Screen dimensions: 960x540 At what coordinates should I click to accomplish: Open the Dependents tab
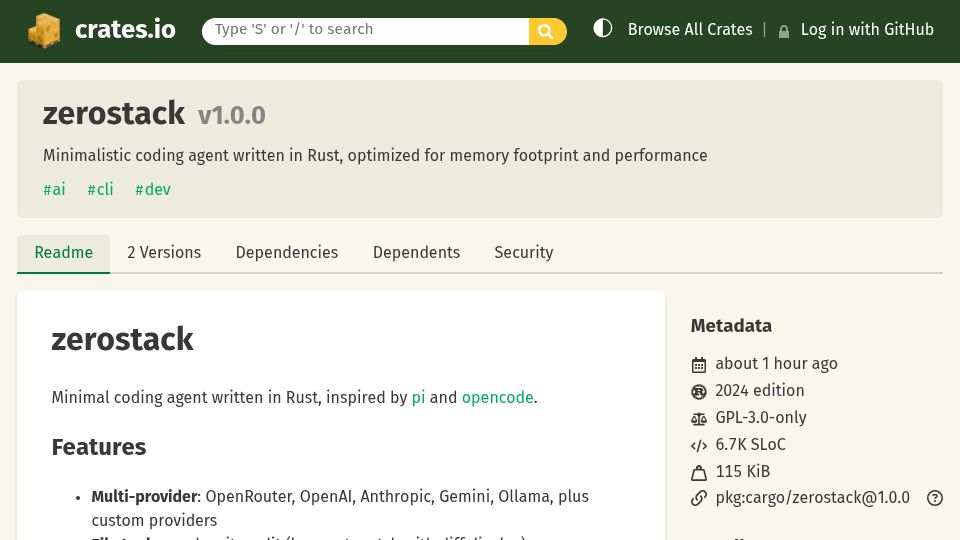point(416,252)
